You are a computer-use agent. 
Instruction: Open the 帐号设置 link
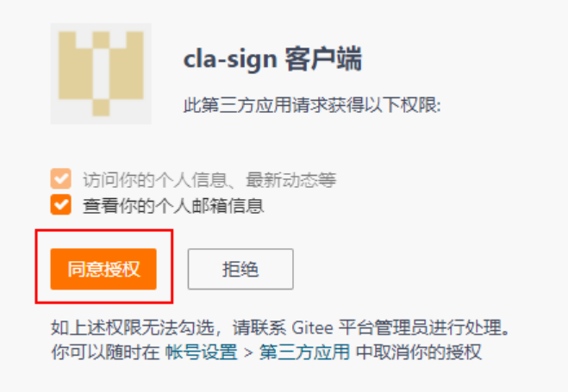(x=202, y=352)
